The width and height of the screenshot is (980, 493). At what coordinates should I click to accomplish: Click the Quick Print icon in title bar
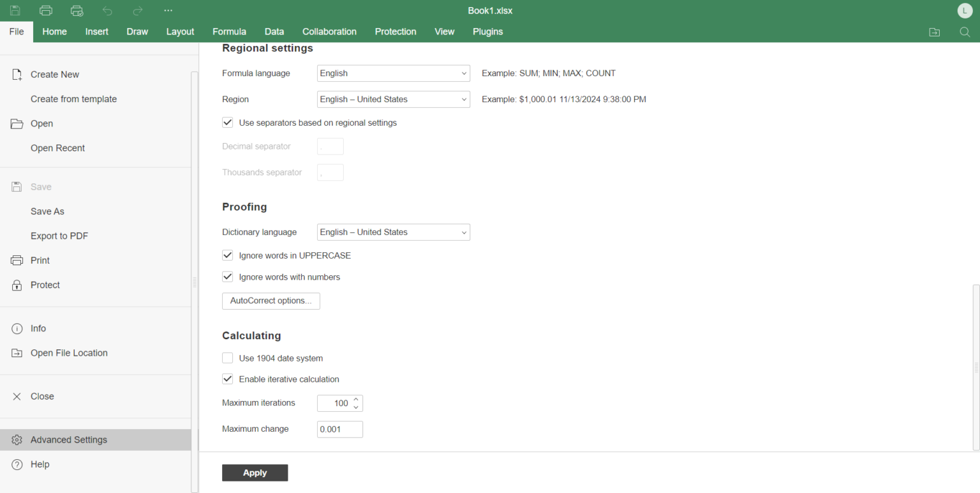point(77,11)
